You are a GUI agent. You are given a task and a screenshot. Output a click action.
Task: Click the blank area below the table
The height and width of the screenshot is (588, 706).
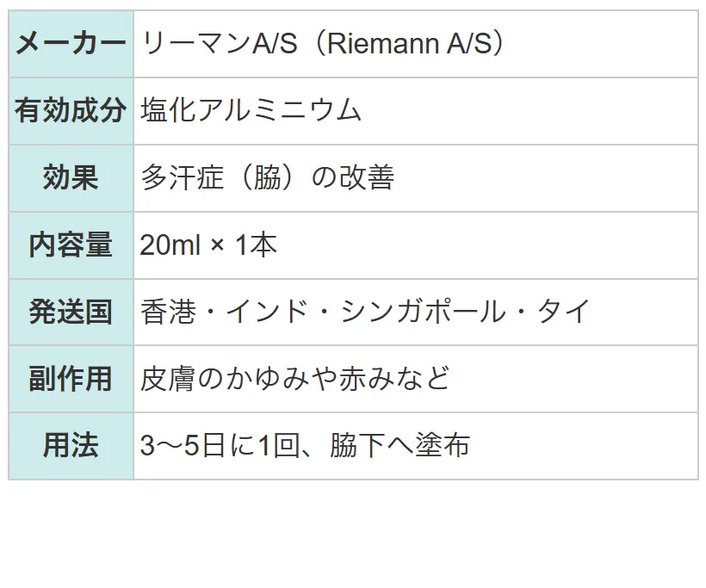pyautogui.click(x=353, y=535)
